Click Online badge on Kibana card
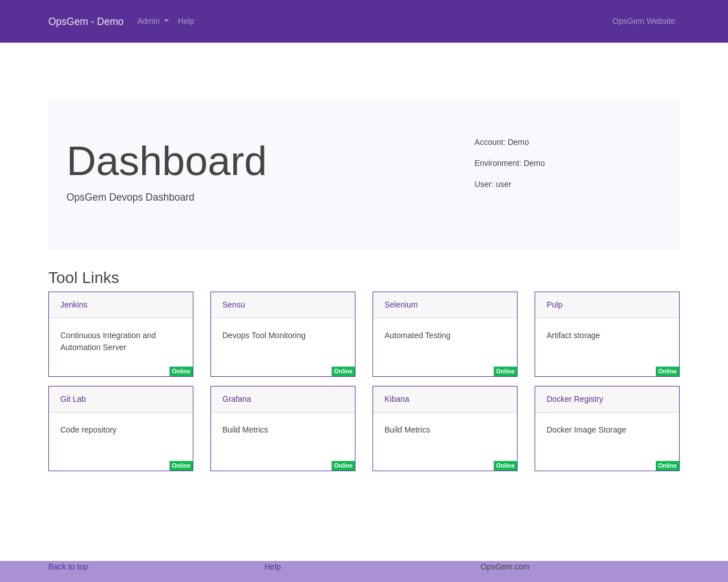The image size is (728, 582). click(x=506, y=466)
